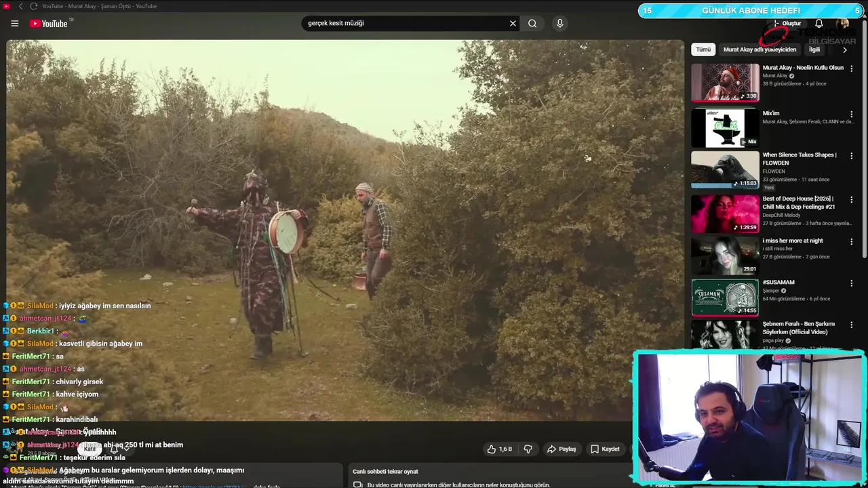This screenshot has height=488, width=868.
Task: Open three-dot menu for Şebnem Ferah video
Action: (x=852, y=325)
